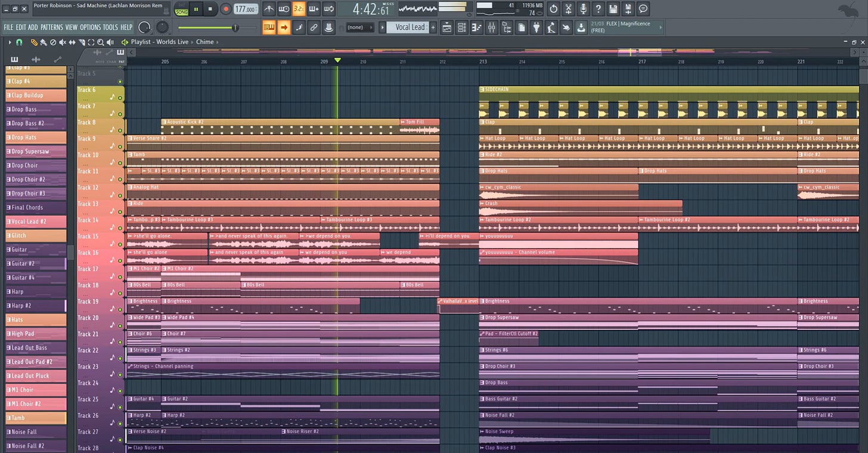Click the microphone one-click recording icon

tap(583, 9)
